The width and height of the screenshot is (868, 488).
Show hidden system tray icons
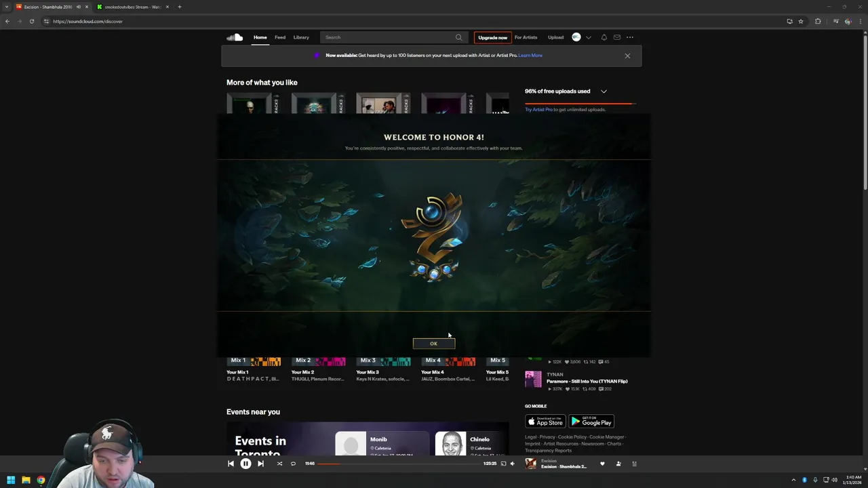793,480
